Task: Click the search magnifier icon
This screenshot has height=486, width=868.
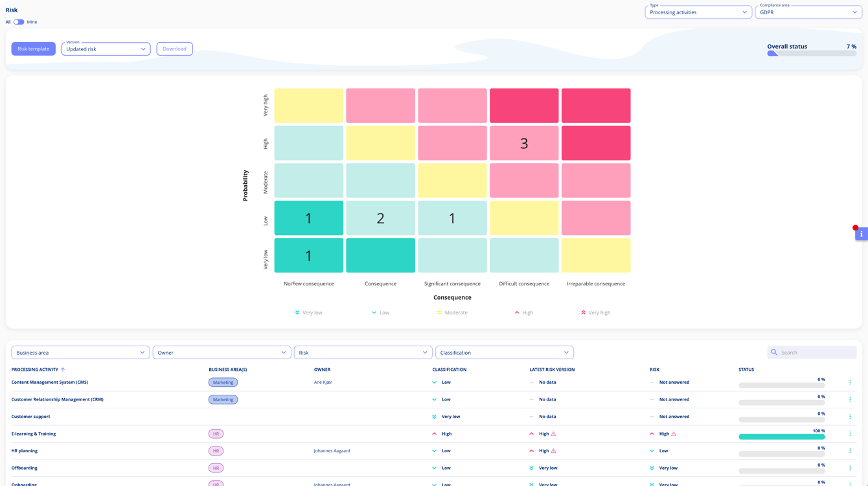Action: (x=774, y=353)
